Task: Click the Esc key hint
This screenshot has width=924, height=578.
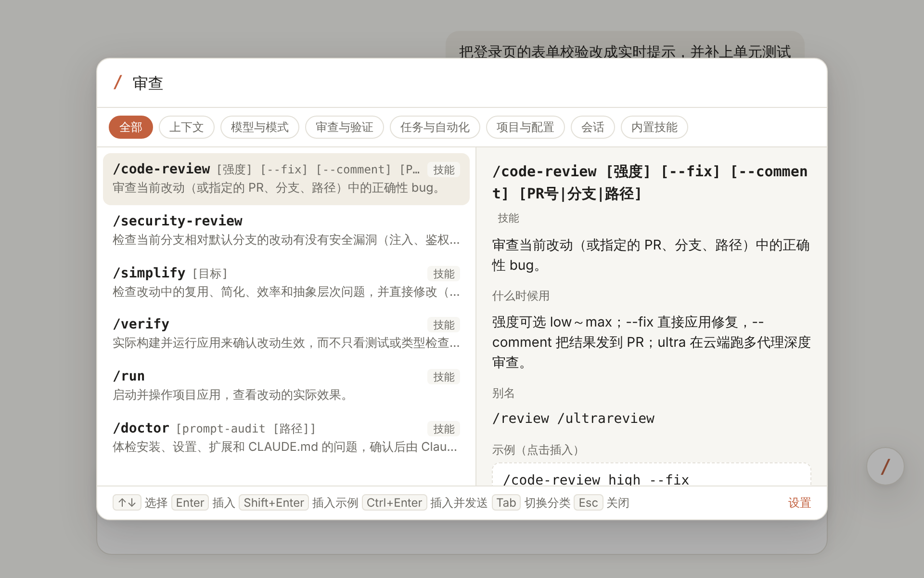Action: (x=588, y=503)
